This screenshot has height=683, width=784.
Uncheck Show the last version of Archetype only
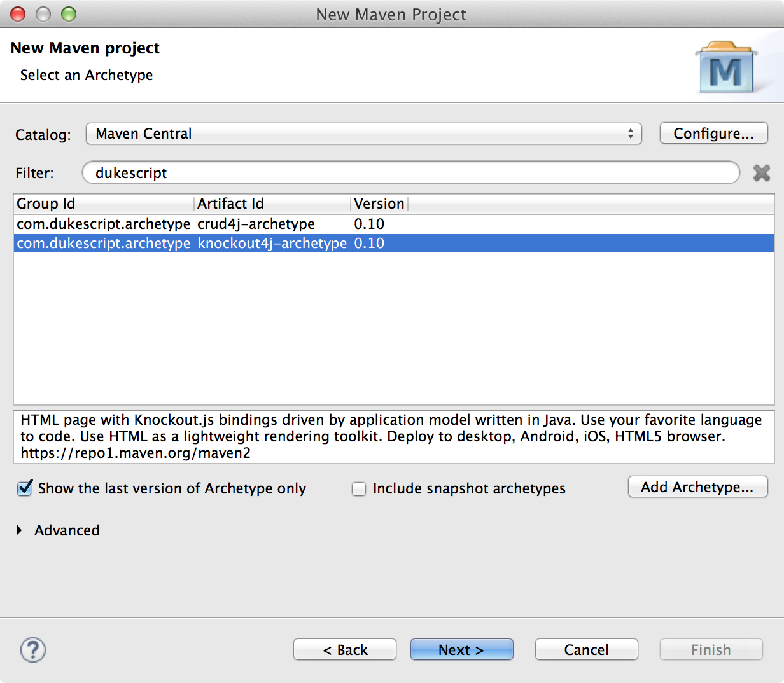click(x=25, y=488)
